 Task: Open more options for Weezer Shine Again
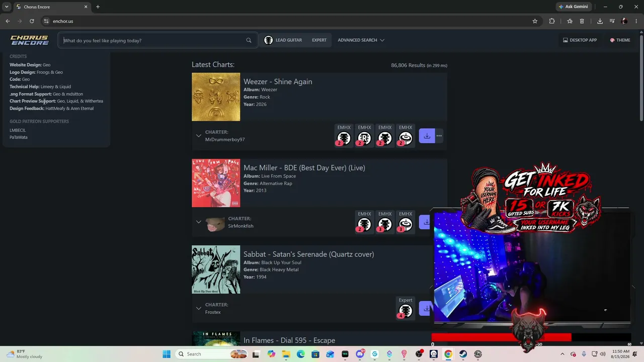coord(439,136)
